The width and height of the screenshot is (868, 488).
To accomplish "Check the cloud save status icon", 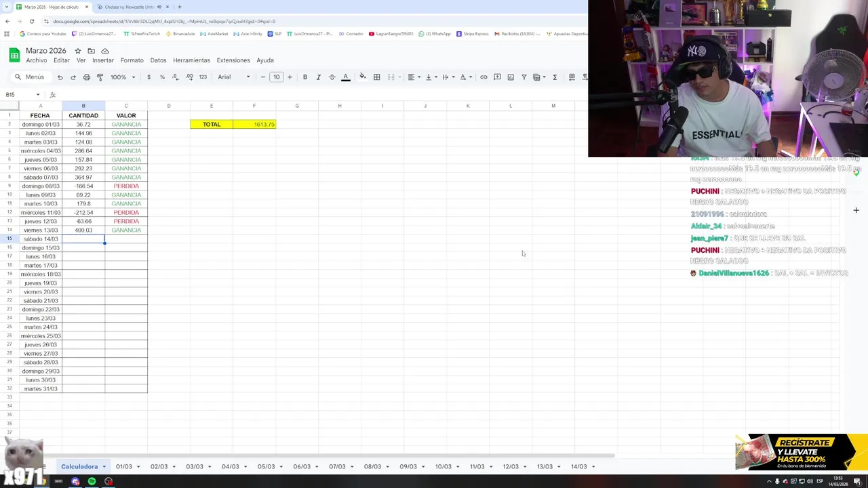I will 105,51.
